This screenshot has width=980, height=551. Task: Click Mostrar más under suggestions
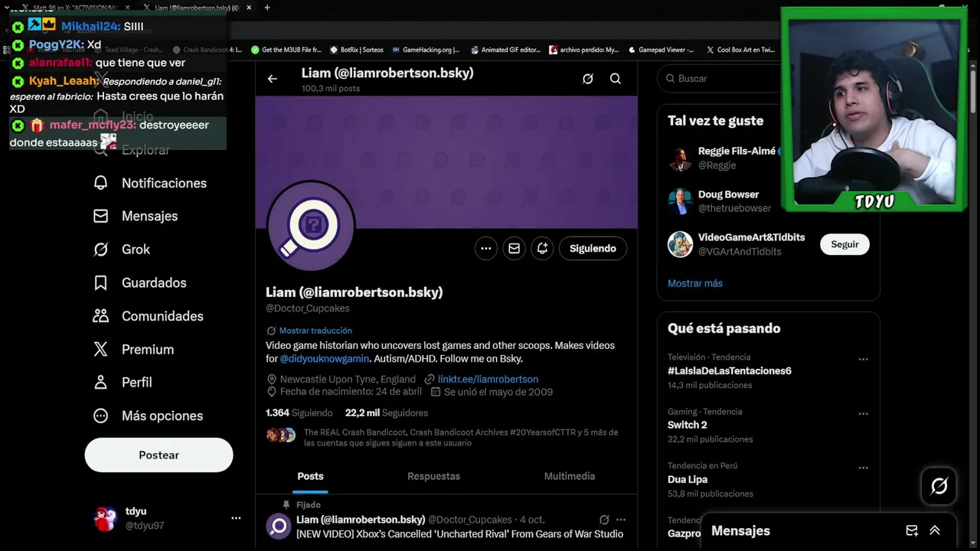tap(695, 283)
